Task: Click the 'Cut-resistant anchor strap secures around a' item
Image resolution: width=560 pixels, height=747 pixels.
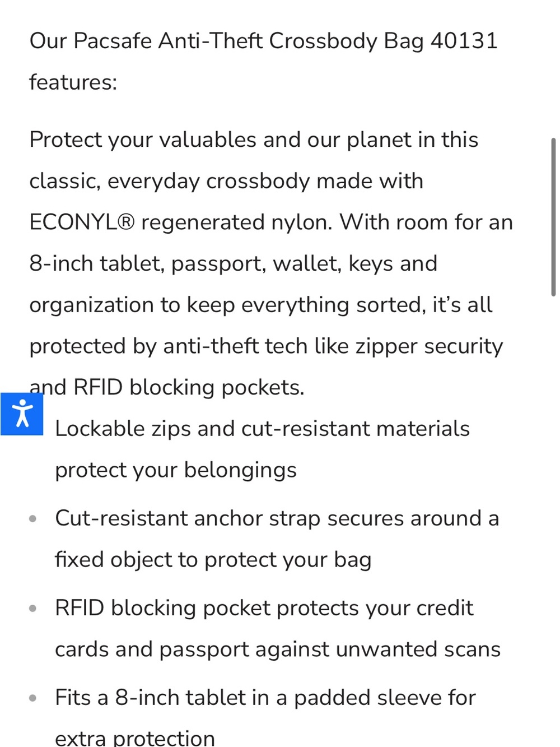Action: (x=277, y=518)
